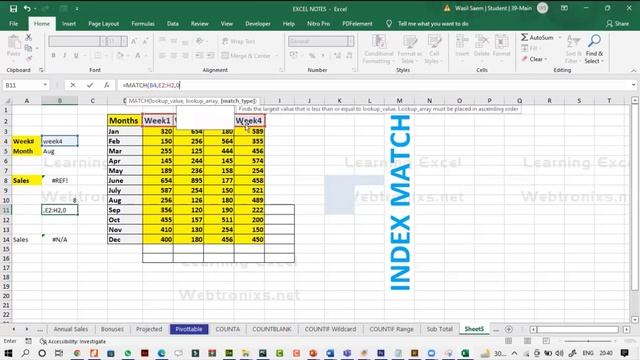Image resolution: width=640 pixels, height=360 pixels.
Task: Select the Week1 header cell
Action: (158, 120)
